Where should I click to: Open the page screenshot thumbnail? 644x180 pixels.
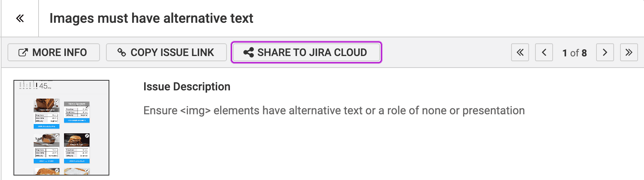(x=61, y=128)
